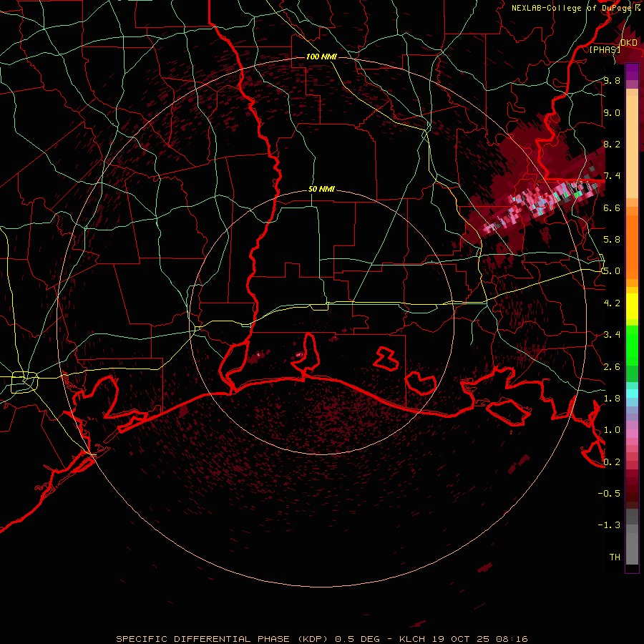The width and height of the screenshot is (644, 644).
Task: Pick the purple top segment of the color bar
Action: pyautogui.click(x=632, y=72)
